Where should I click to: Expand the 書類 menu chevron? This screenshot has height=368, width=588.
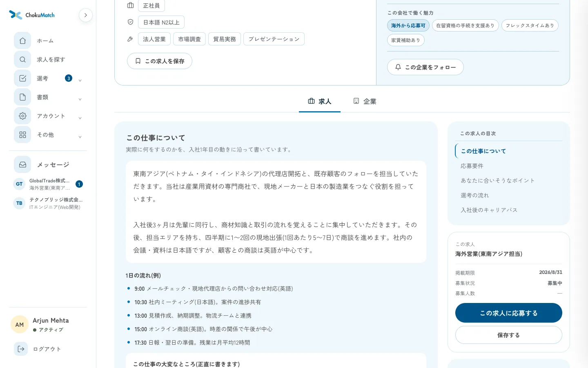[x=80, y=99]
